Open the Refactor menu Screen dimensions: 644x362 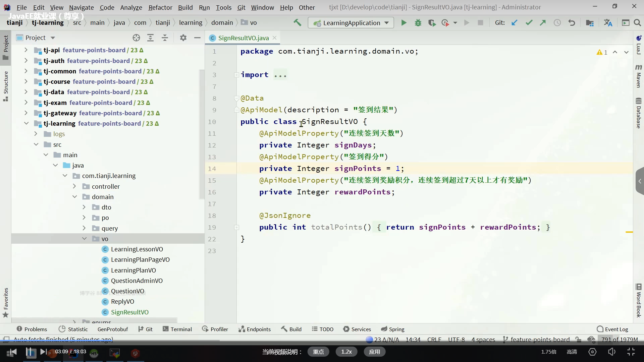tap(160, 7)
